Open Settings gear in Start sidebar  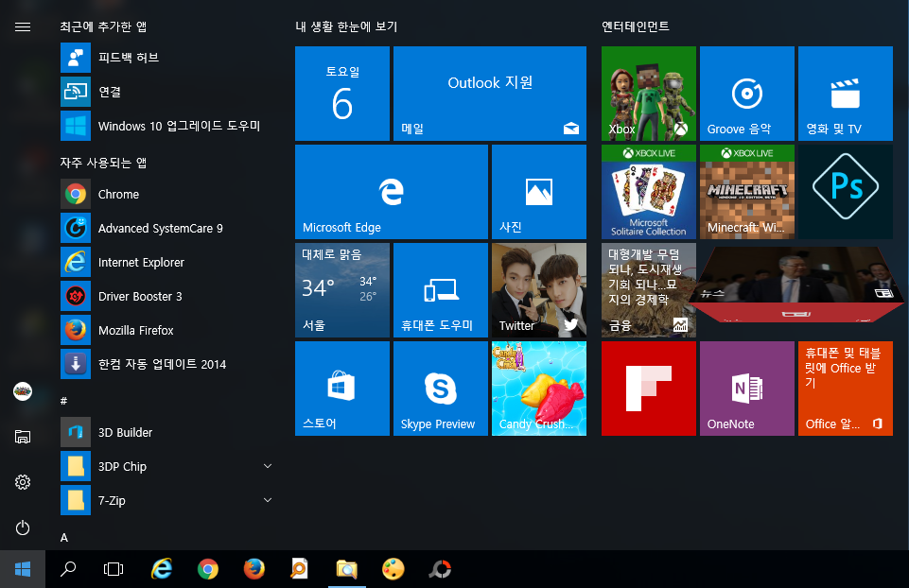coord(23,482)
